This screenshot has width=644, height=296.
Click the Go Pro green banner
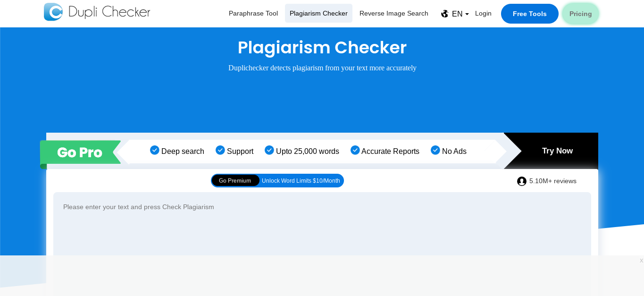pos(80,152)
